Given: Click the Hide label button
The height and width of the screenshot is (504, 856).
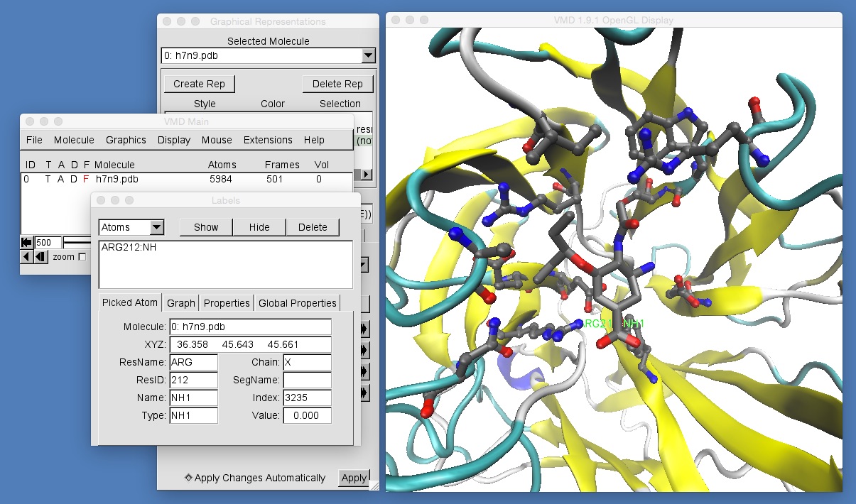Looking at the screenshot, I should pyautogui.click(x=259, y=227).
